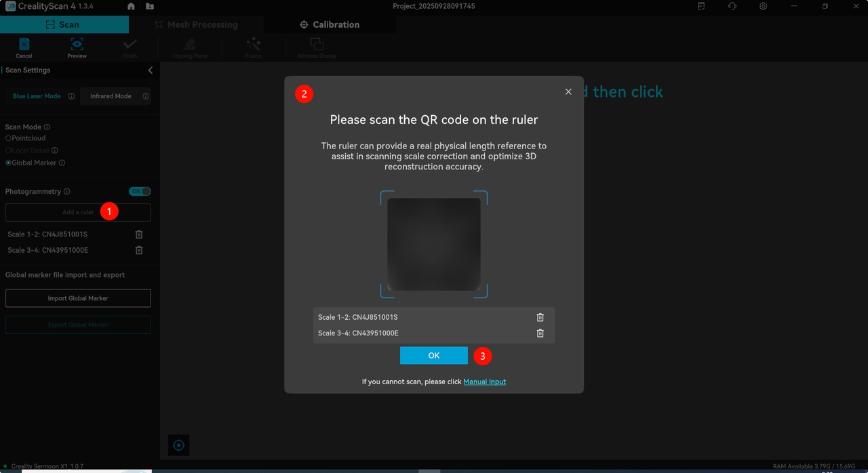Select the Pointcloud scan mode
Viewport: 868px width, 473px height.
(x=9, y=138)
